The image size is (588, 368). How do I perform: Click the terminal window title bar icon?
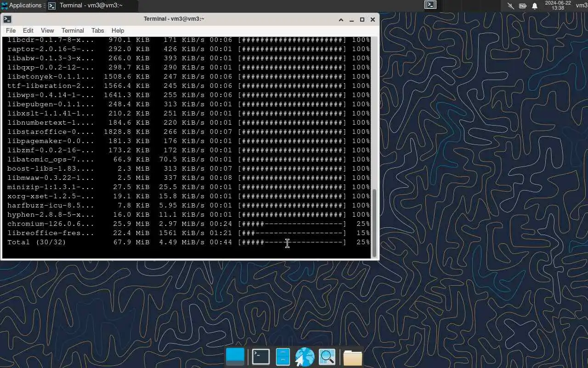pos(7,19)
